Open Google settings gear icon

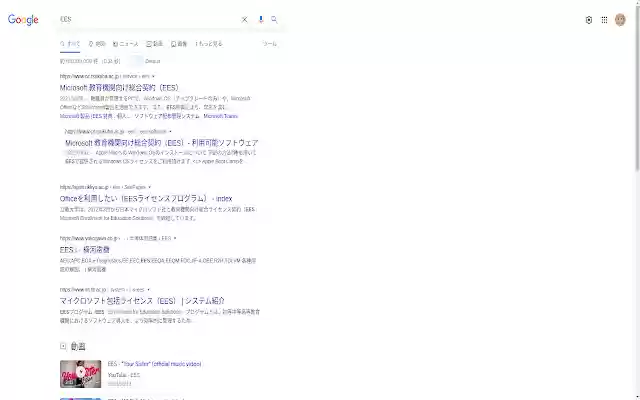pos(589,20)
